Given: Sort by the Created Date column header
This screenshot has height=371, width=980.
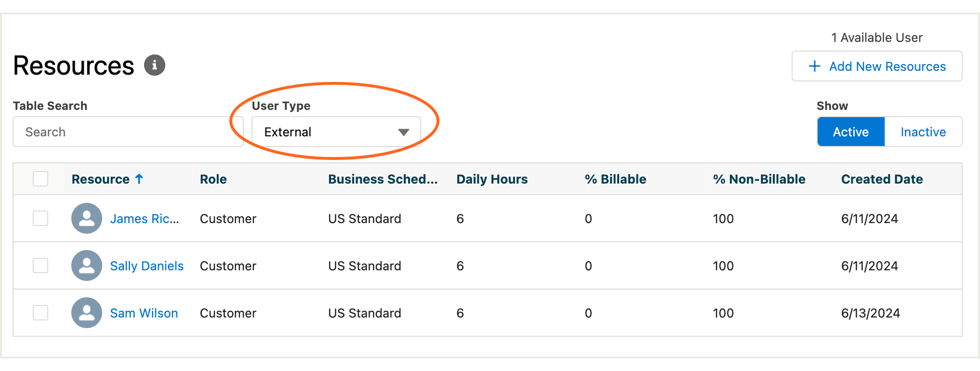Looking at the screenshot, I should [x=882, y=179].
